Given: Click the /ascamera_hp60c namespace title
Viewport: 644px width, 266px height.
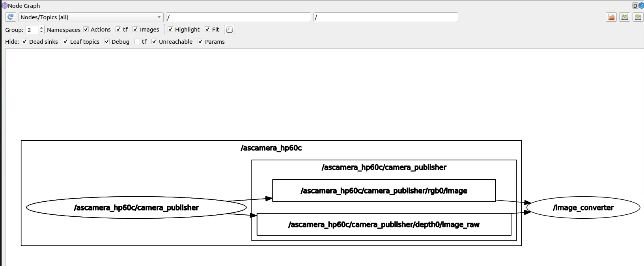Looking at the screenshot, I should click(x=271, y=148).
